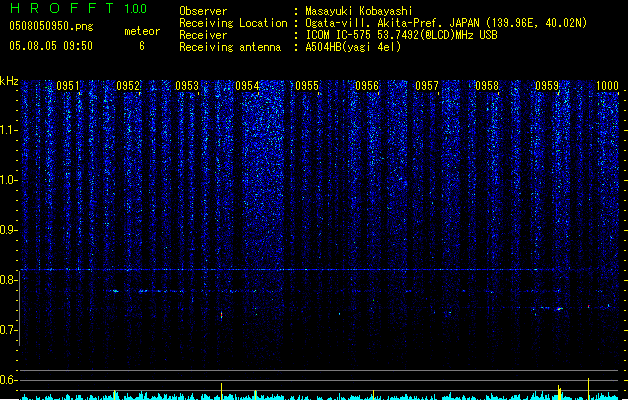The height and width of the screenshot is (400, 629).
Task: Click the 0955 time marker
Action: click(x=307, y=86)
